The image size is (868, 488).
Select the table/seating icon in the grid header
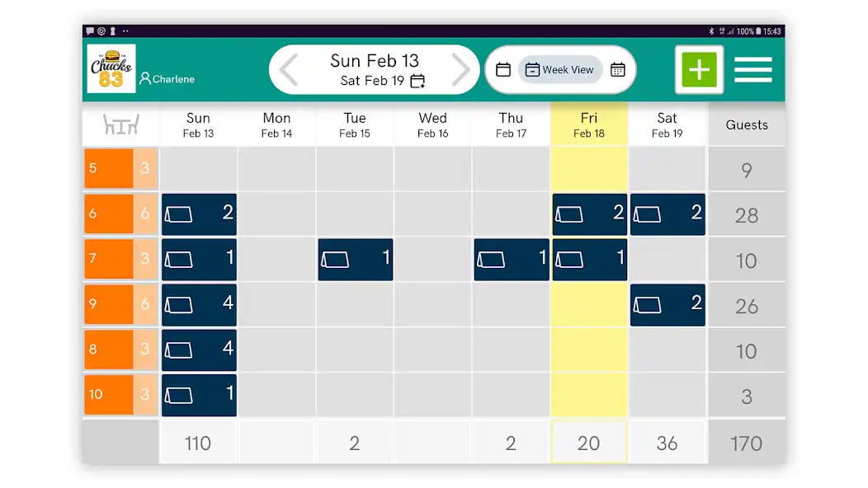(120, 125)
